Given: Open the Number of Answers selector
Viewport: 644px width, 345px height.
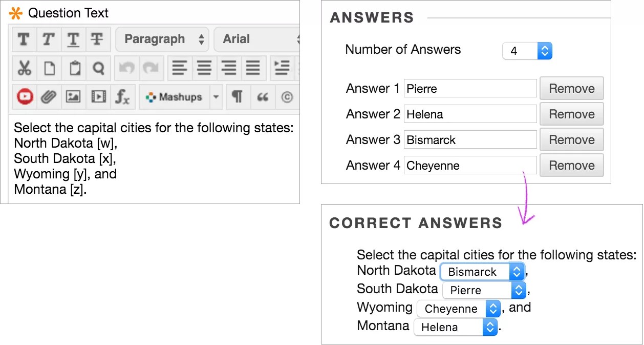Looking at the screenshot, I should click(x=527, y=51).
